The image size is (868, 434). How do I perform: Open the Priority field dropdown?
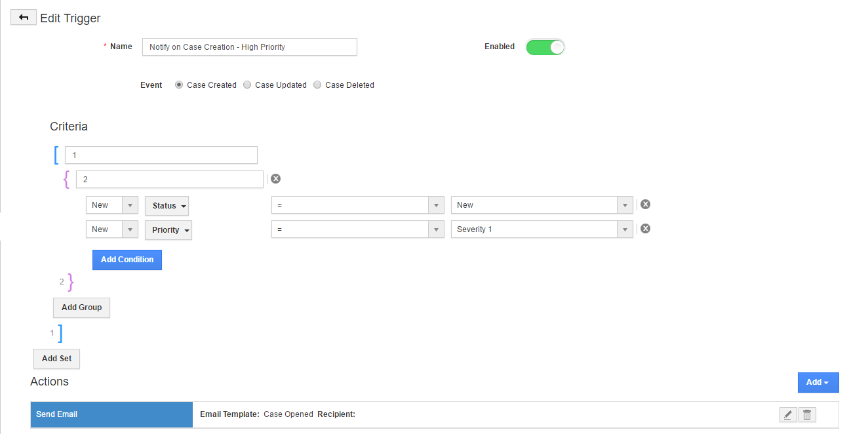point(168,230)
